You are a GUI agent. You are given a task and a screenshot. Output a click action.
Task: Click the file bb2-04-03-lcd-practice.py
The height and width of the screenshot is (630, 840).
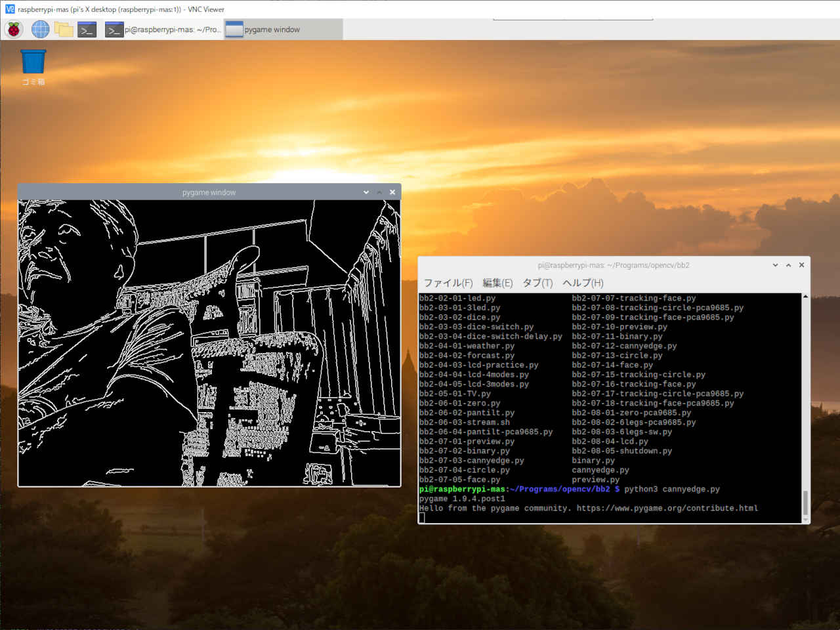[479, 365]
